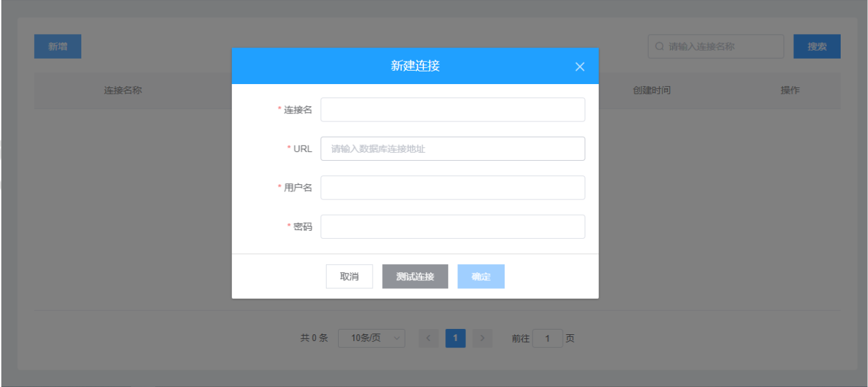Select page number 1 in pagination
Viewport: 868px width, 387px height.
[x=455, y=338]
